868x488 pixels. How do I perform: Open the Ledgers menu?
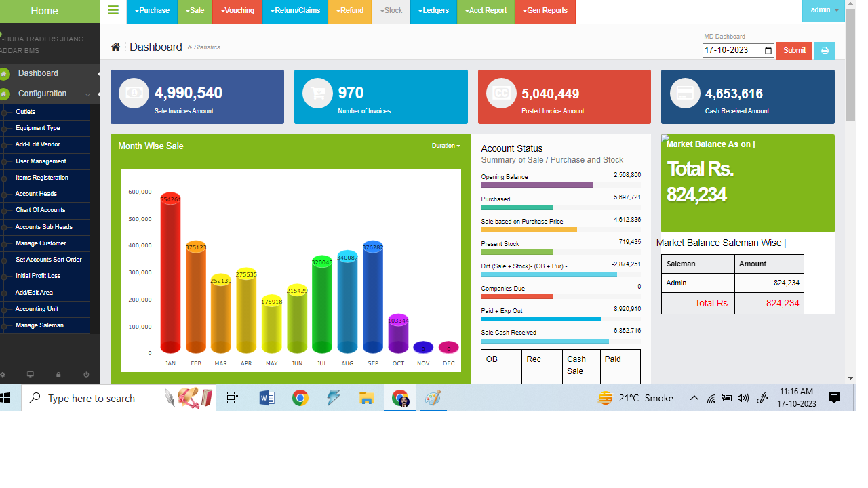pos(433,12)
